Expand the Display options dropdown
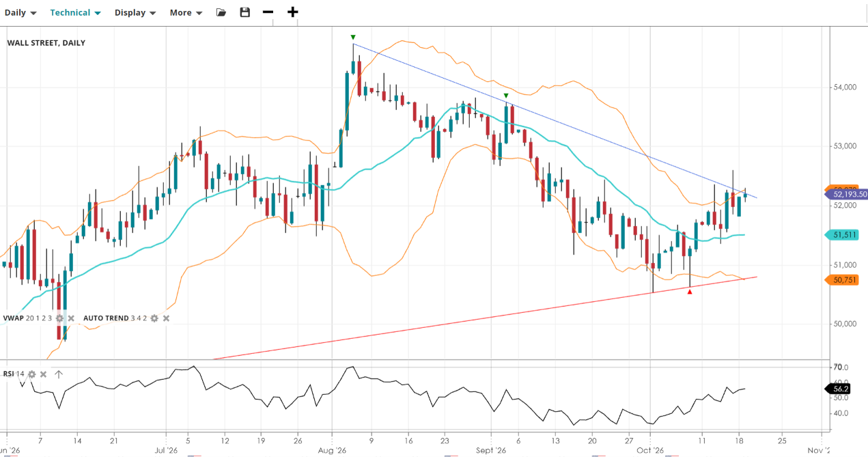Image resolution: width=868 pixels, height=457 pixels. [135, 12]
